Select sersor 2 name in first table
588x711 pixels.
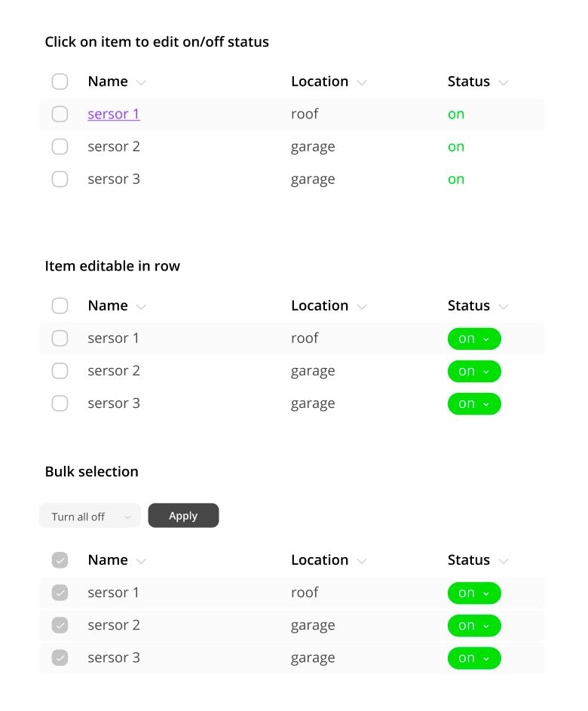pos(114,146)
